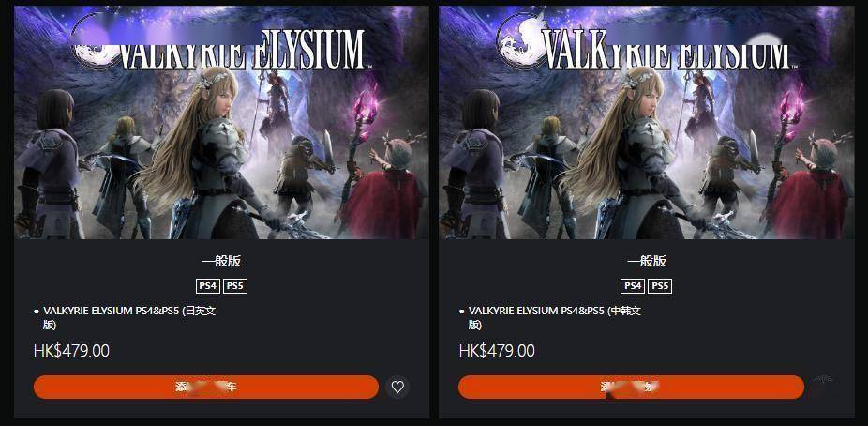The height and width of the screenshot is (426, 868).
Task: Click the bullet marker before the 中韩文版 product name
Action: tap(462, 312)
